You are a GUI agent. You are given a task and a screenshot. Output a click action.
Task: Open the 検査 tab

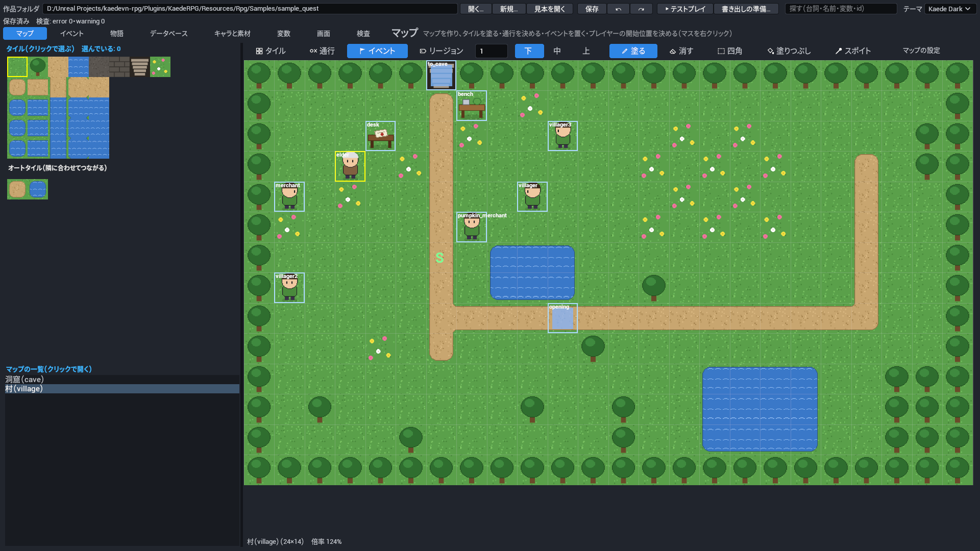coord(363,33)
